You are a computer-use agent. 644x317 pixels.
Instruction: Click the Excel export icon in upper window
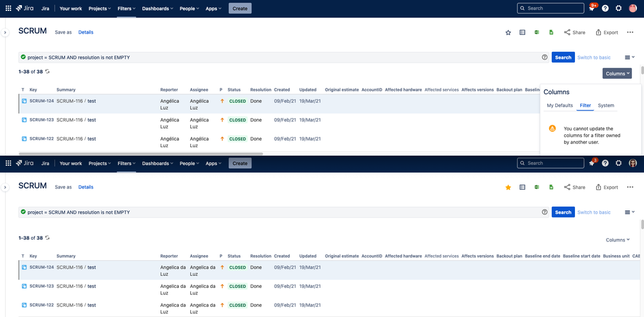(537, 32)
